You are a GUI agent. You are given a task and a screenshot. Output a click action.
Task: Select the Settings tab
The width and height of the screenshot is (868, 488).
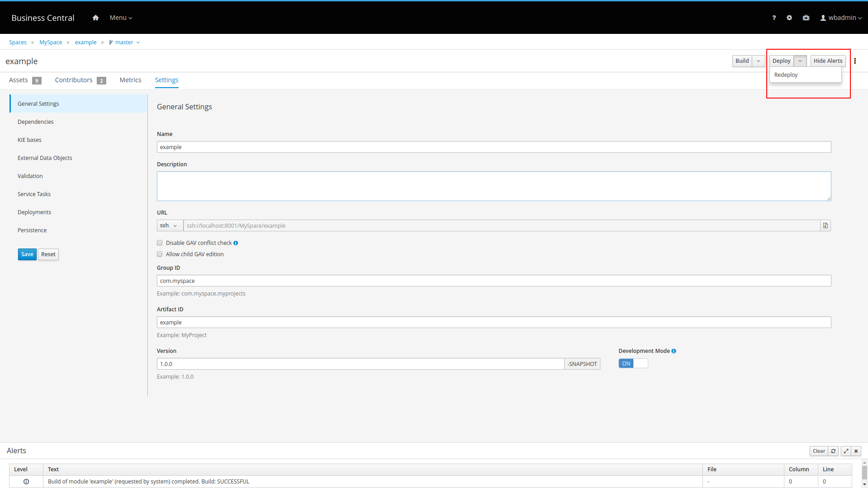pyautogui.click(x=166, y=80)
